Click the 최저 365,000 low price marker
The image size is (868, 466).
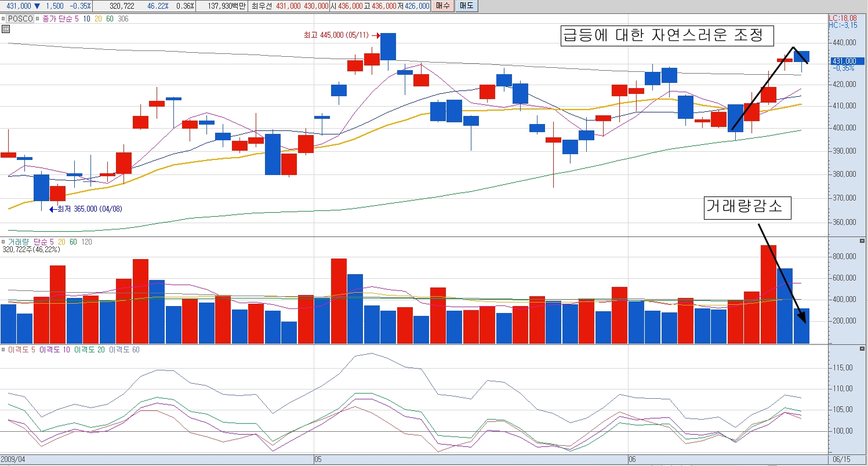pos(89,209)
